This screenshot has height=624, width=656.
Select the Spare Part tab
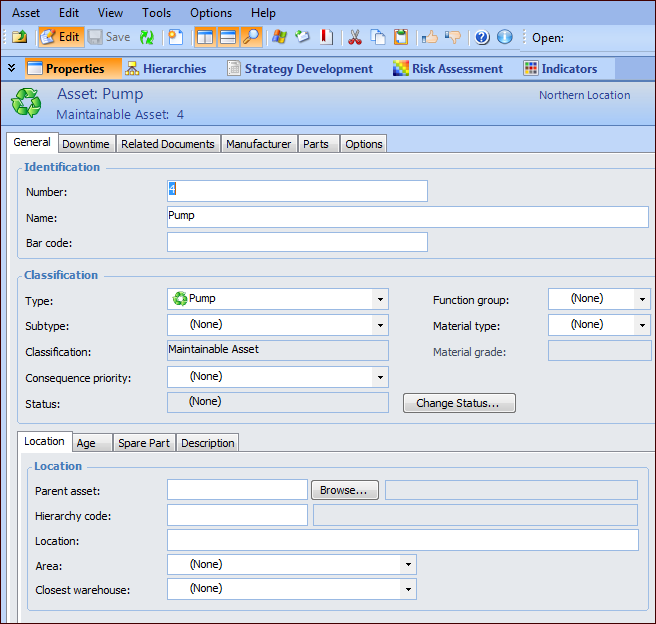coord(144,443)
